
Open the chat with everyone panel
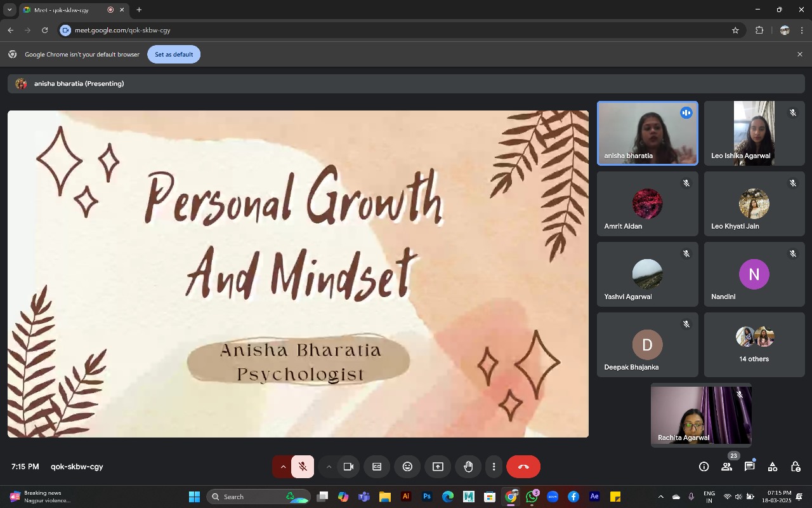click(749, 467)
